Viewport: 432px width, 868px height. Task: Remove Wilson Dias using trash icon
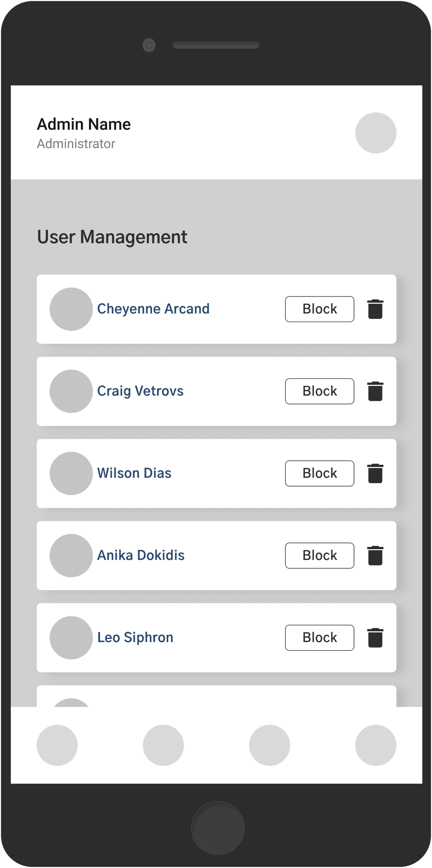tap(375, 473)
